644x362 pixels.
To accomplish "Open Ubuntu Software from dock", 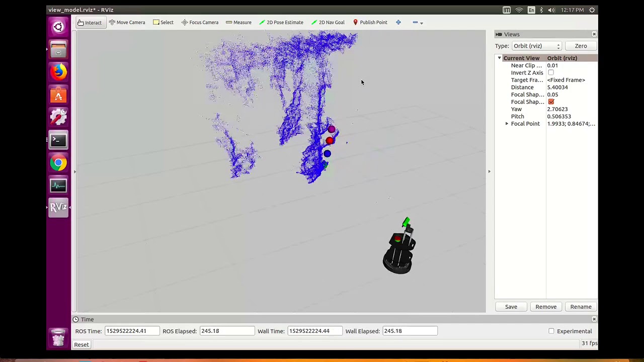I will [58, 95].
